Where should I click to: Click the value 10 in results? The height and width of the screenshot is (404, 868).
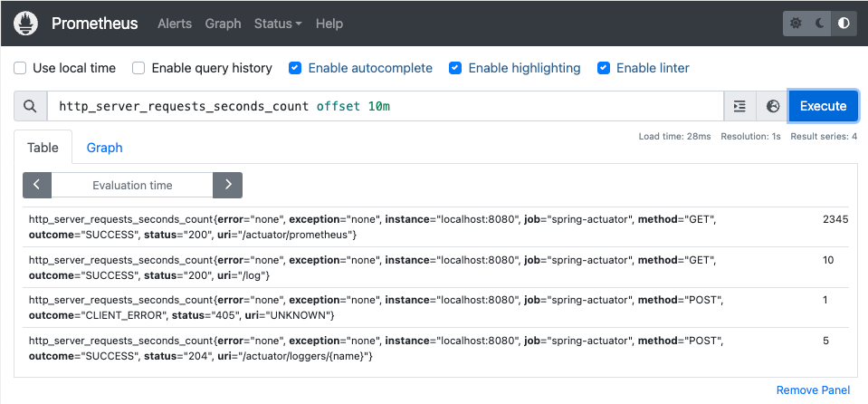pos(828,260)
